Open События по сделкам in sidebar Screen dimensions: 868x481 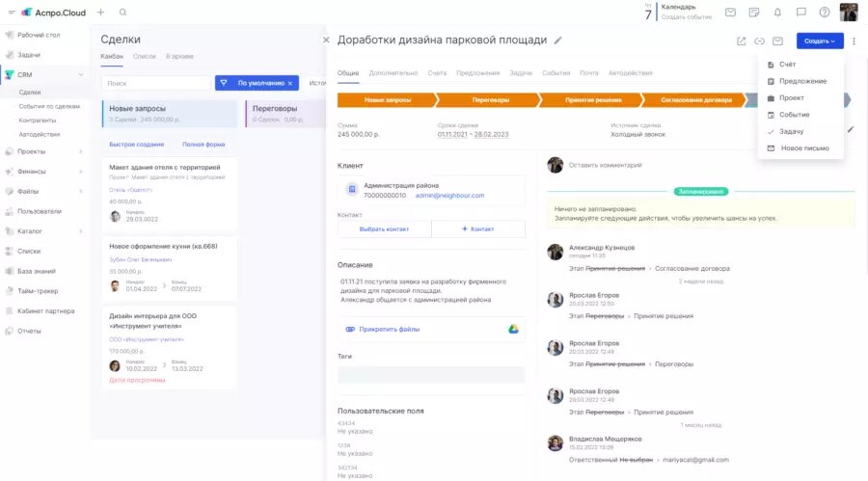pyautogui.click(x=49, y=106)
